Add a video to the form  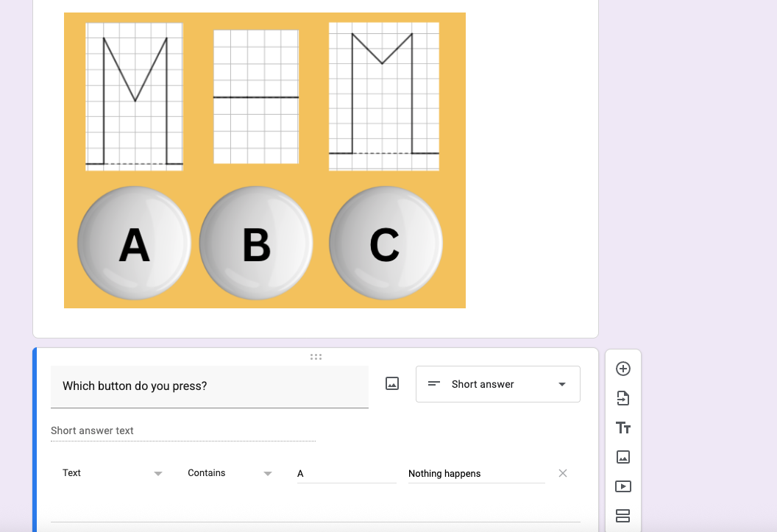click(x=623, y=486)
